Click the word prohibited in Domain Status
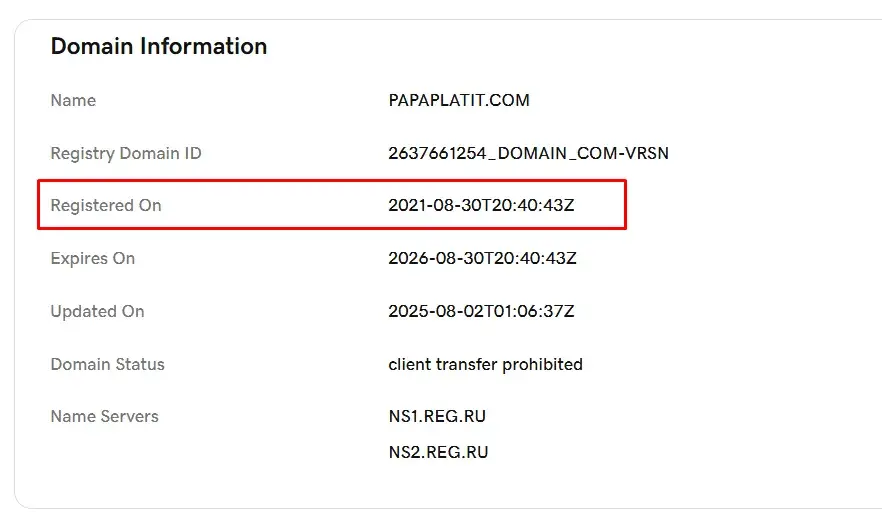Viewport: 882px width, 523px height. click(542, 364)
